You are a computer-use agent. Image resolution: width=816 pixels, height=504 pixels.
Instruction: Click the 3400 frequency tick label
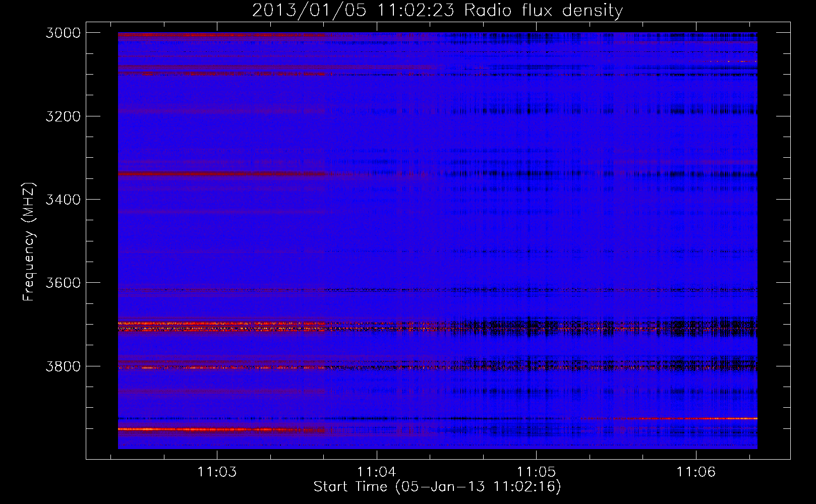[x=63, y=200]
